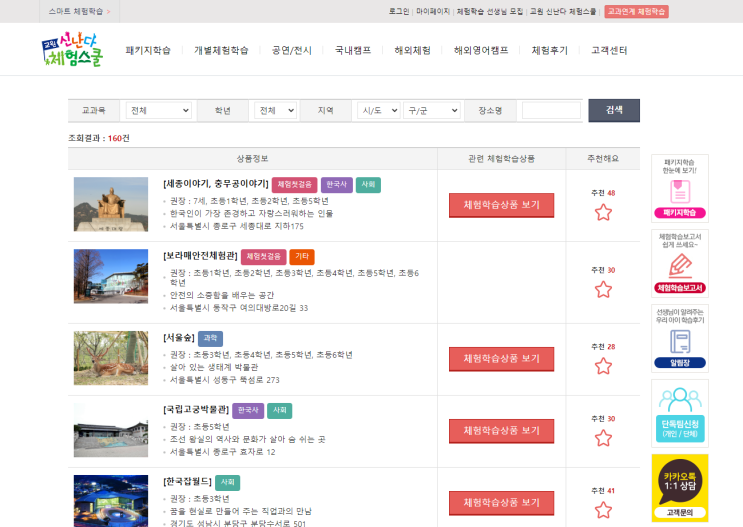
Task: Open 단독팀신청 sidebar icon
Action: coord(680,413)
